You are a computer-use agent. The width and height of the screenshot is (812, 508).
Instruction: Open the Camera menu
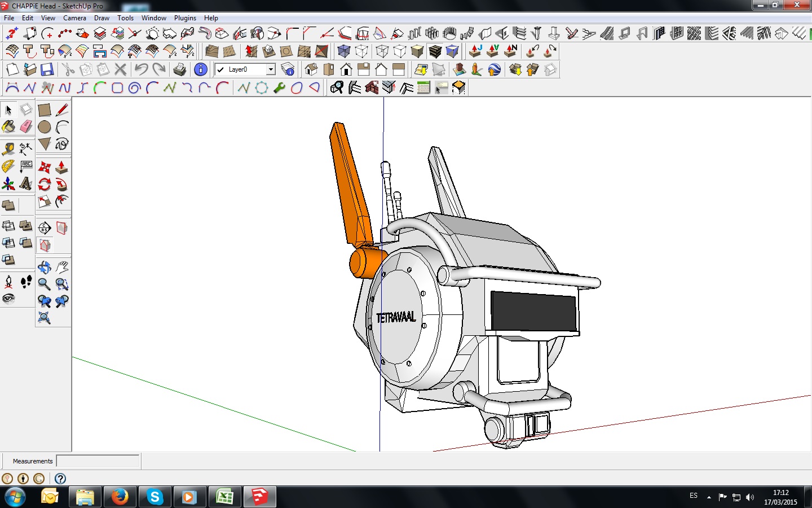[74, 18]
